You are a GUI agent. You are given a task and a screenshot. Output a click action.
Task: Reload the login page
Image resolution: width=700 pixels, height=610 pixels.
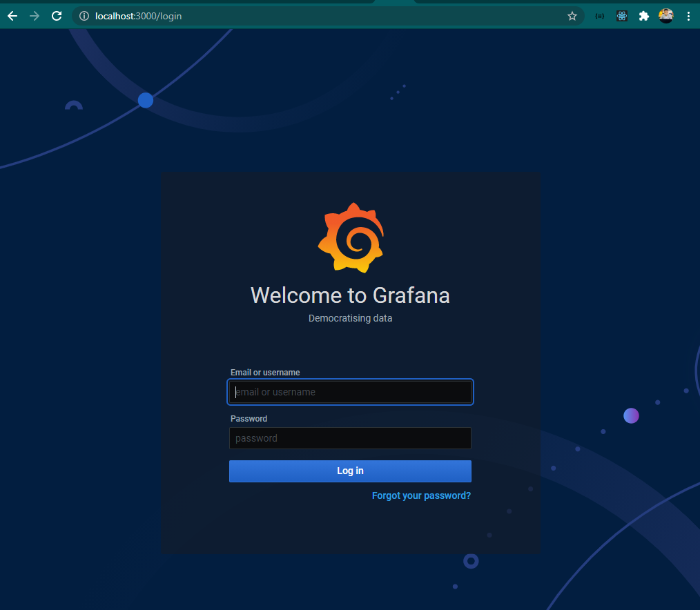tap(57, 16)
